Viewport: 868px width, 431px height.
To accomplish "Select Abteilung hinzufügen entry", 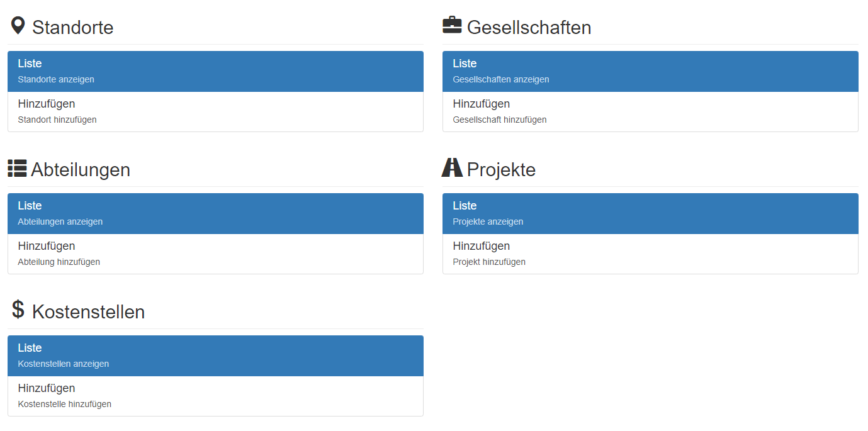I will pyautogui.click(x=215, y=254).
